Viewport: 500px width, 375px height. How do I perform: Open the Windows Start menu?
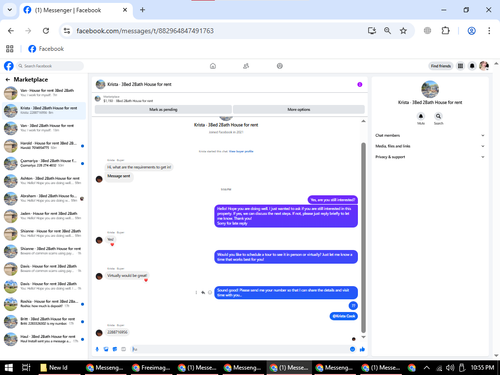coord(9,368)
